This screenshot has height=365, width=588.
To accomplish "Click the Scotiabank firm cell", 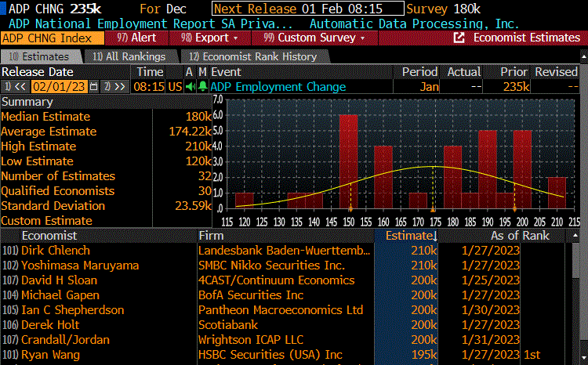I will pyautogui.click(x=228, y=325).
